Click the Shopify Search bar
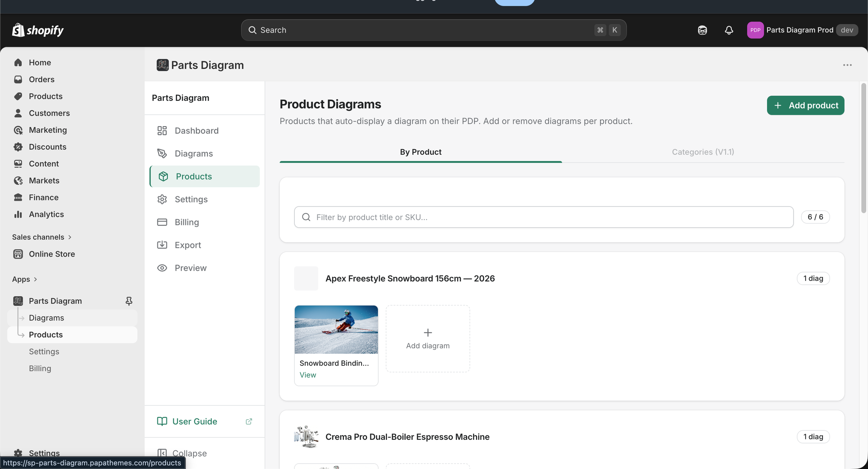 point(434,30)
